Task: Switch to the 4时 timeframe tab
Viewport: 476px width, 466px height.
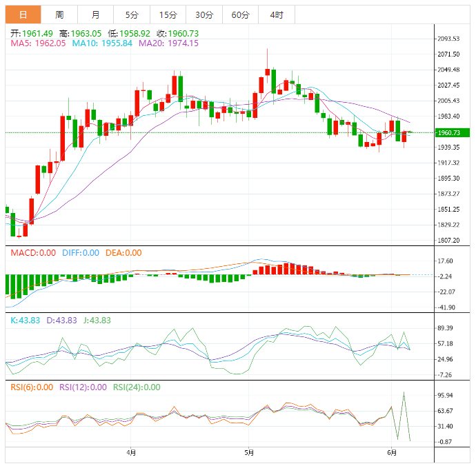Action: point(277,14)
